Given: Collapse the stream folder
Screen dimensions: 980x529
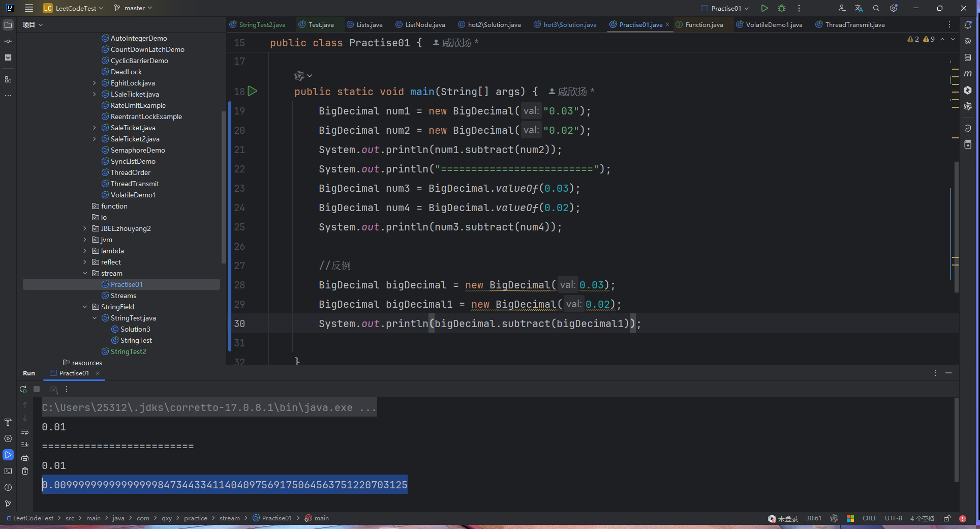Looking at the screenshot, I should [85, 273].
